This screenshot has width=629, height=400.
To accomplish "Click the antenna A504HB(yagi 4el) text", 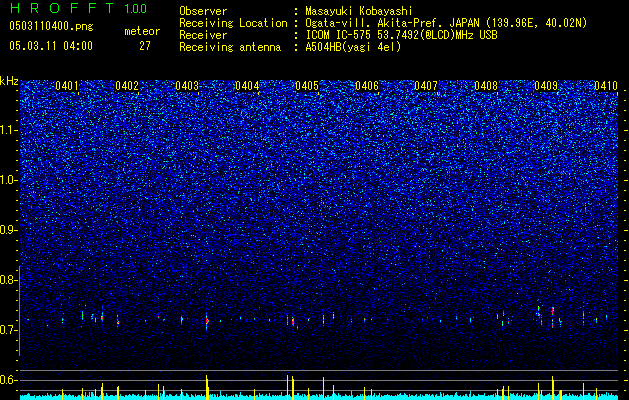I will click(x=353, y=47).
